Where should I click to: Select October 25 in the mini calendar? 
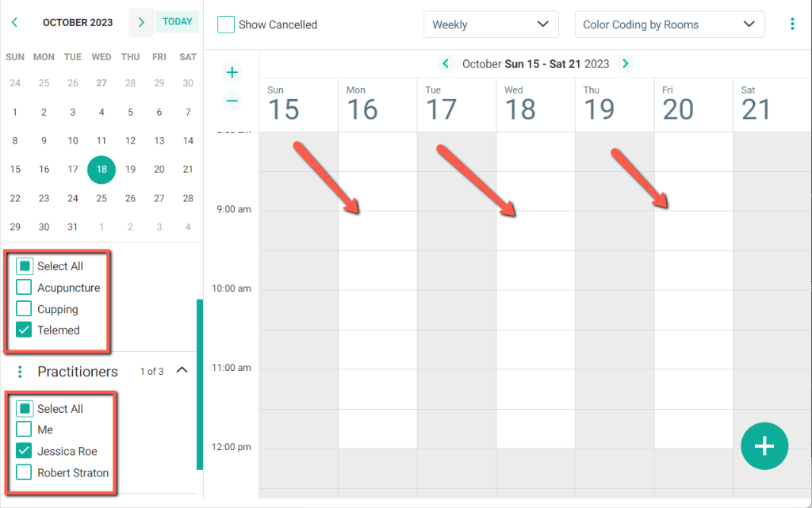pos(101,198)
